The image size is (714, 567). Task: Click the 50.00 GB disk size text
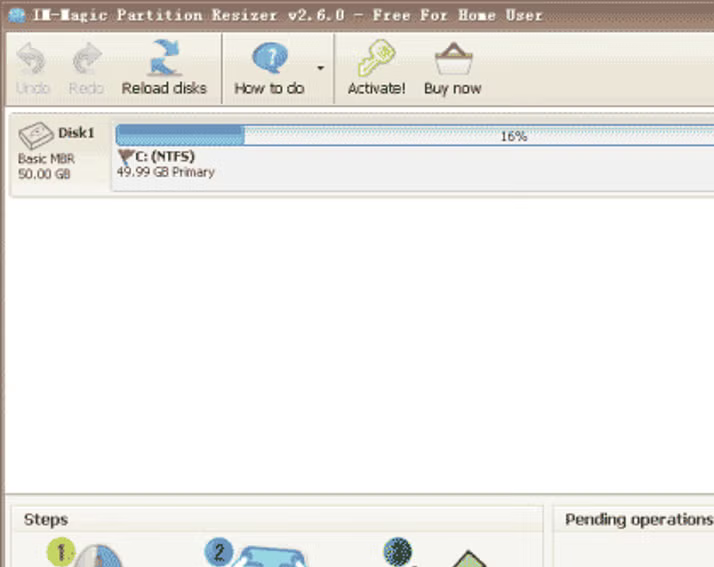(x=44, y=174)
